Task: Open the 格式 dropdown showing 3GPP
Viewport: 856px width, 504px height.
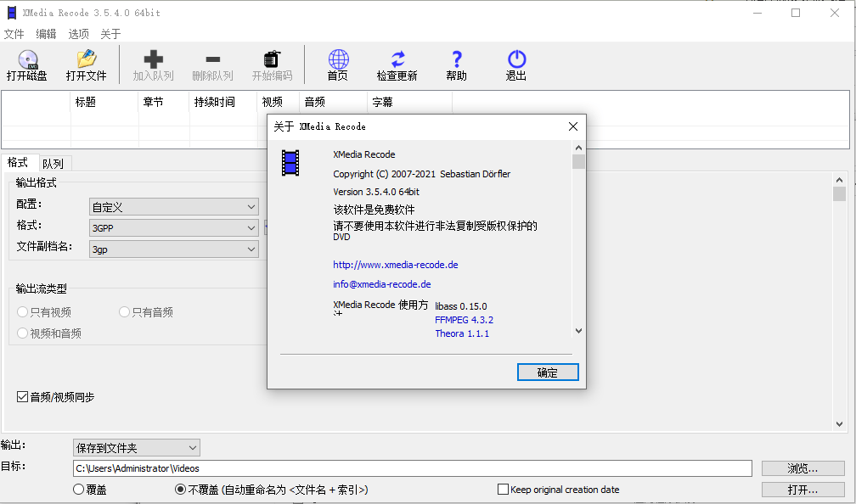Action: (x=173, y=227)
